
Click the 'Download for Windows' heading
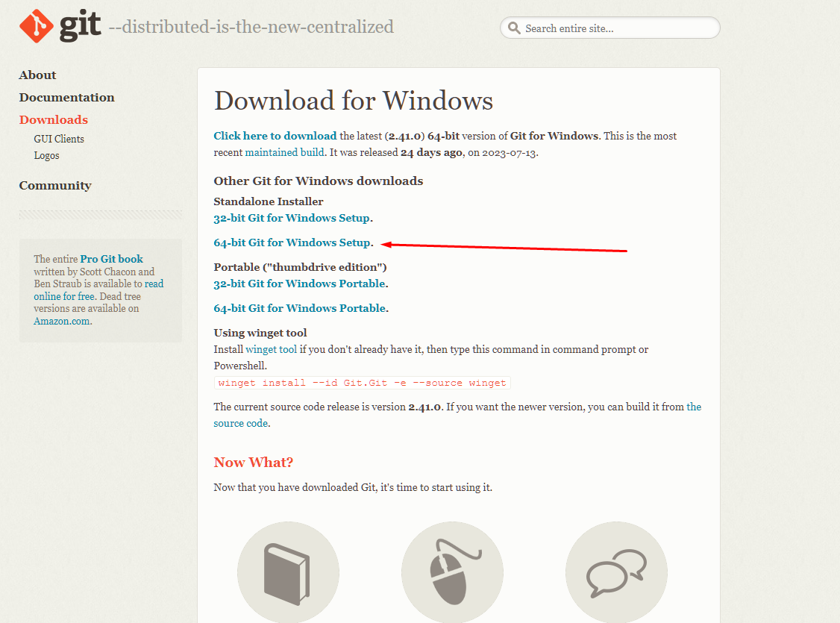(x=354, y=101)
